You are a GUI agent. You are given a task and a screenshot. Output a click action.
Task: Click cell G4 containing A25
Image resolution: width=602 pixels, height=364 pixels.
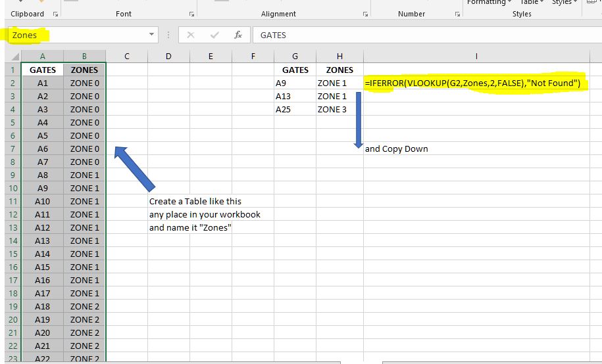point(295,109)
